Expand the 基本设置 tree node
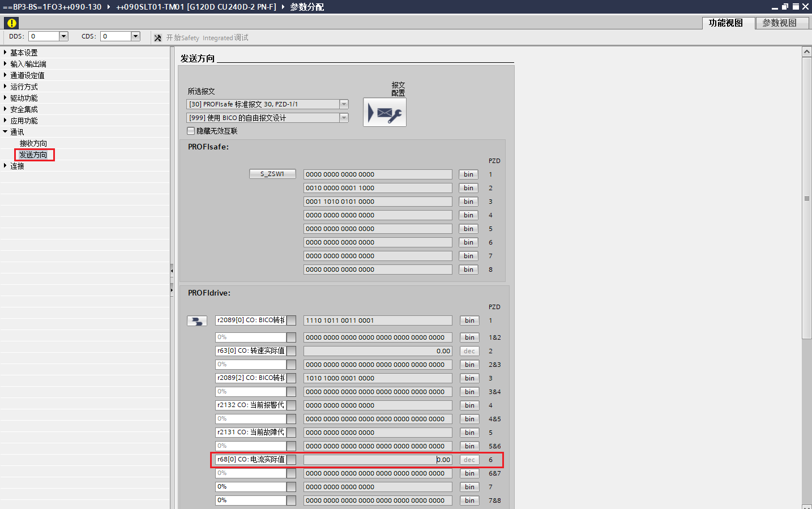This screenshot has height=509, width=812. (x=5, y=53)
